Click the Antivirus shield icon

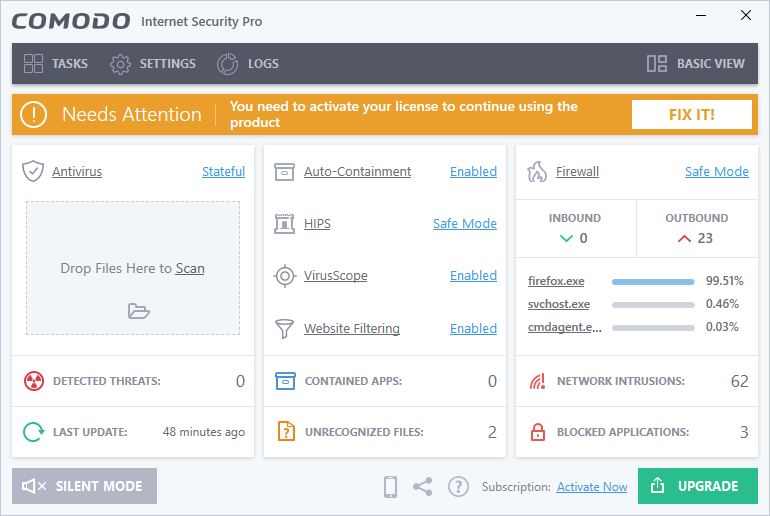coord(33,171)
